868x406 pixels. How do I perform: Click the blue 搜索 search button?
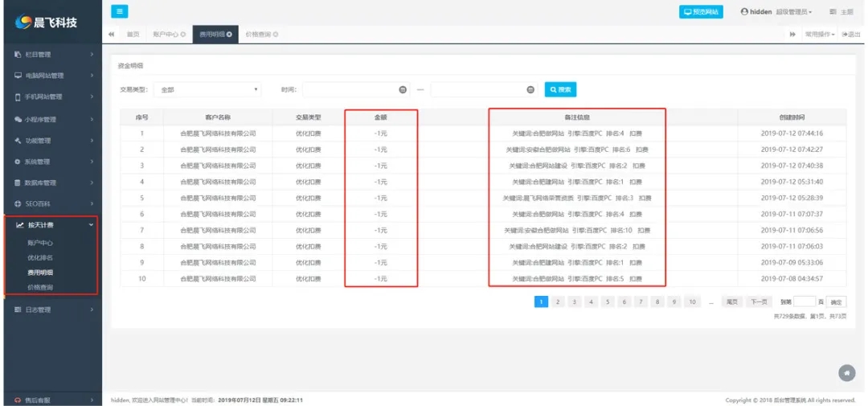click(560, 90)
